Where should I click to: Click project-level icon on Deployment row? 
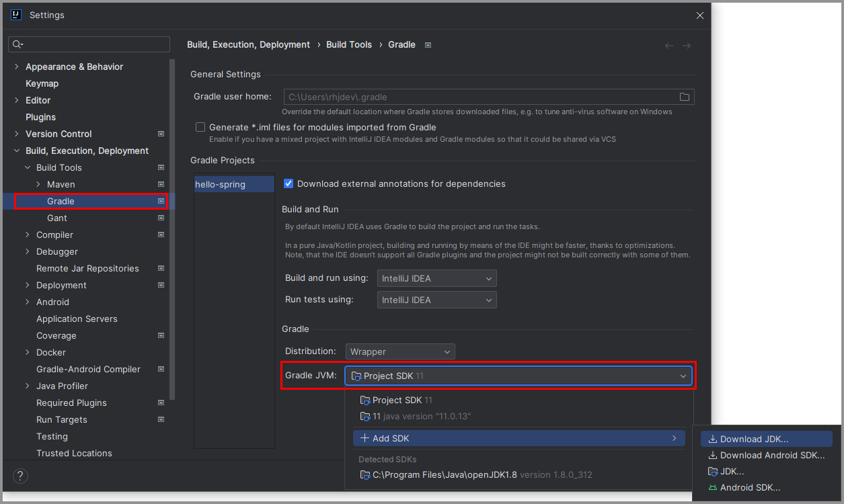coord(161,285)
